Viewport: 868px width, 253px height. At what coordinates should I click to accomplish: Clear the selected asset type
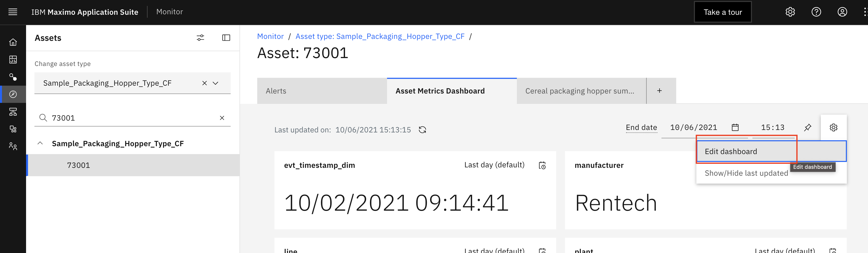(x=205, y=83)
